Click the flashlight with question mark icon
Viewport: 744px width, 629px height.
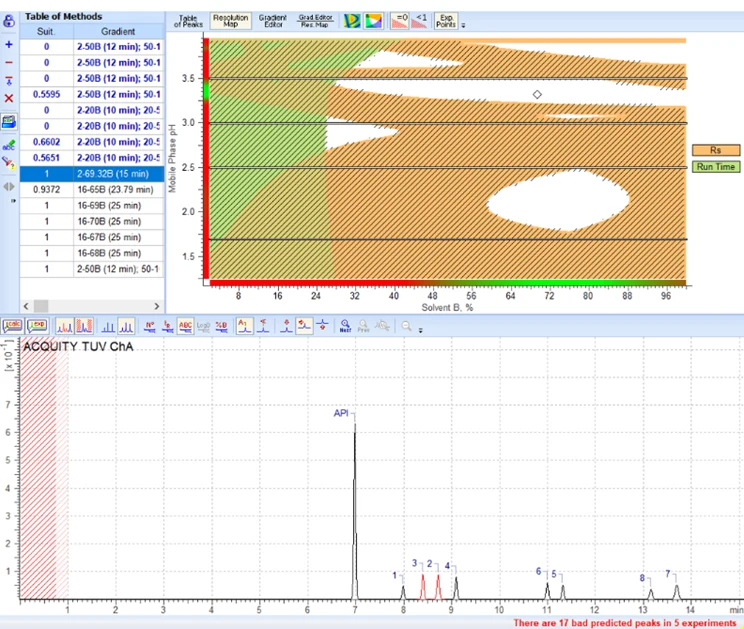[x=9, y=163]
